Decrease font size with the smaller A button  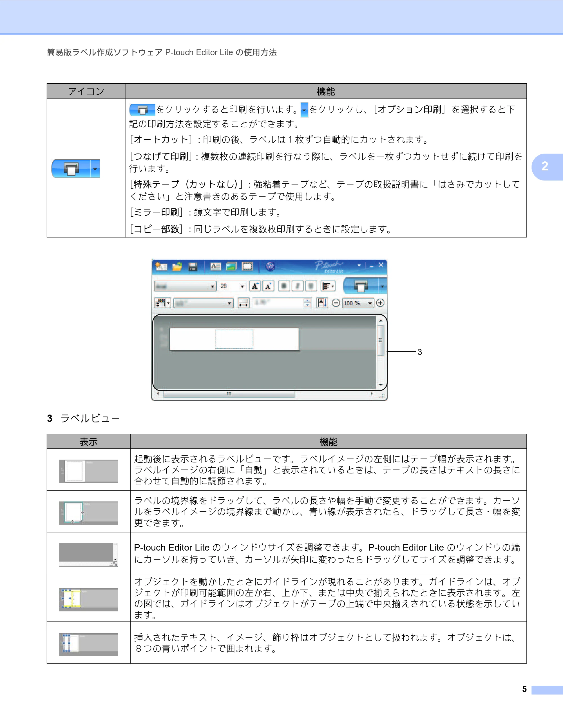tap(268, 286)
